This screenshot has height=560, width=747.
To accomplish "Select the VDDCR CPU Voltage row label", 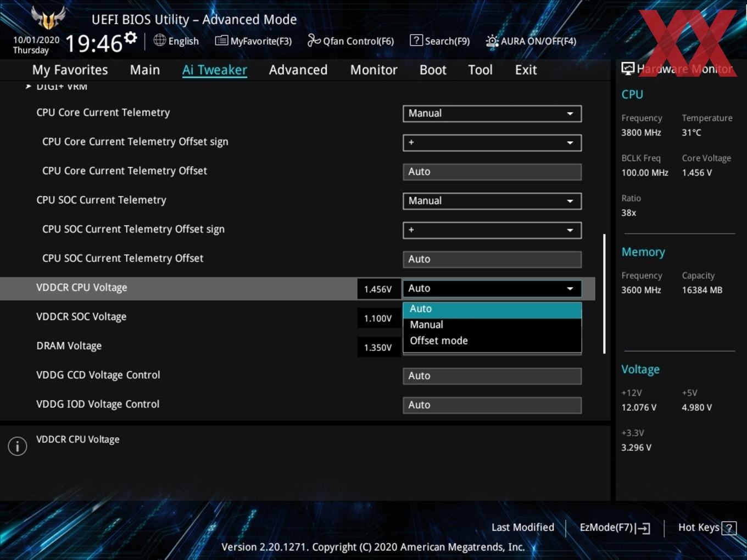I will tap(81, 288).
